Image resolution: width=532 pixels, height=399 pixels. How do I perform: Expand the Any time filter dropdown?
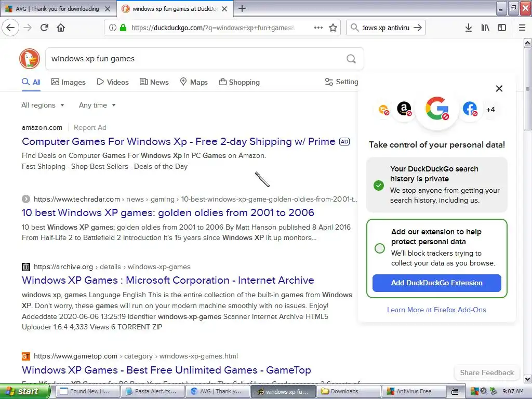(97, 105)
